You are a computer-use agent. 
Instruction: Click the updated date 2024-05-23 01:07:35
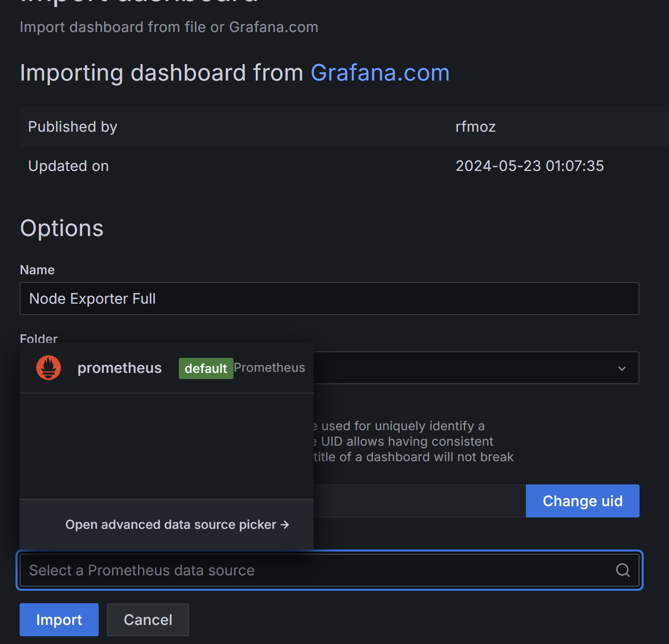[x=530, y=166]
